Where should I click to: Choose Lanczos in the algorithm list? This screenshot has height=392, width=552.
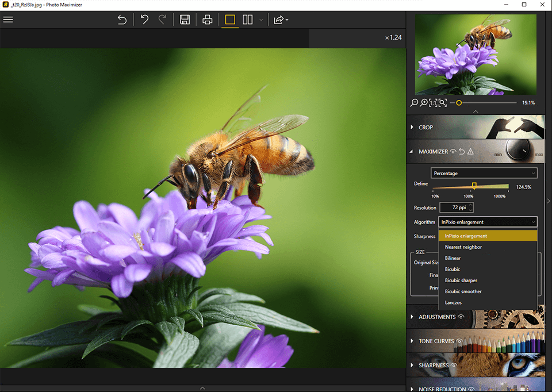click(x=453, y=302)
